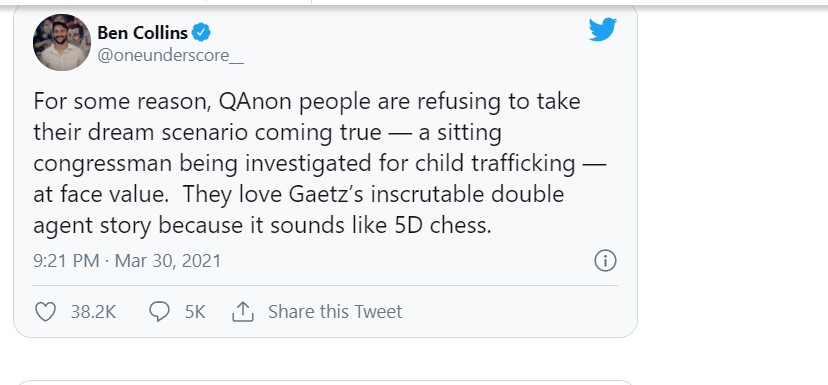Click the 'congressman being investigated' tweet line
This screenshot has height=385, width=828.
click(x=319, y=164)
